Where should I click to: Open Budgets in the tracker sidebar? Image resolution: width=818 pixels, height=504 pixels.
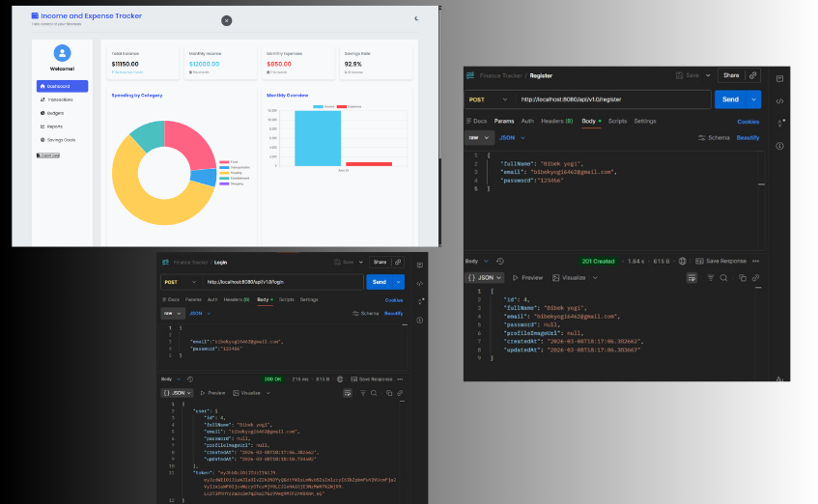tap(52, 113)
